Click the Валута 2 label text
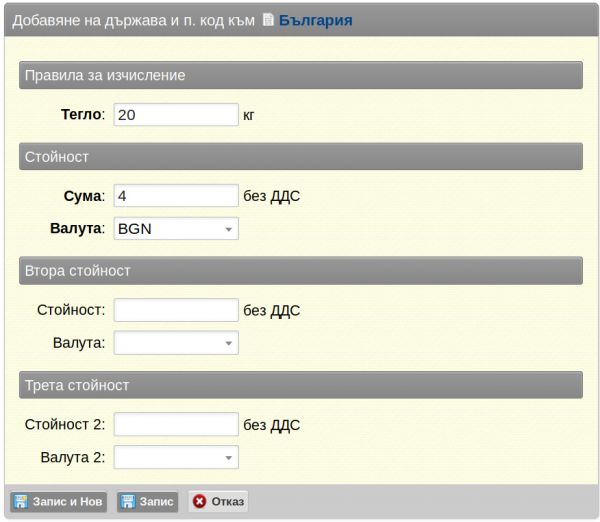Screen dimensions: 600x522 73,457
